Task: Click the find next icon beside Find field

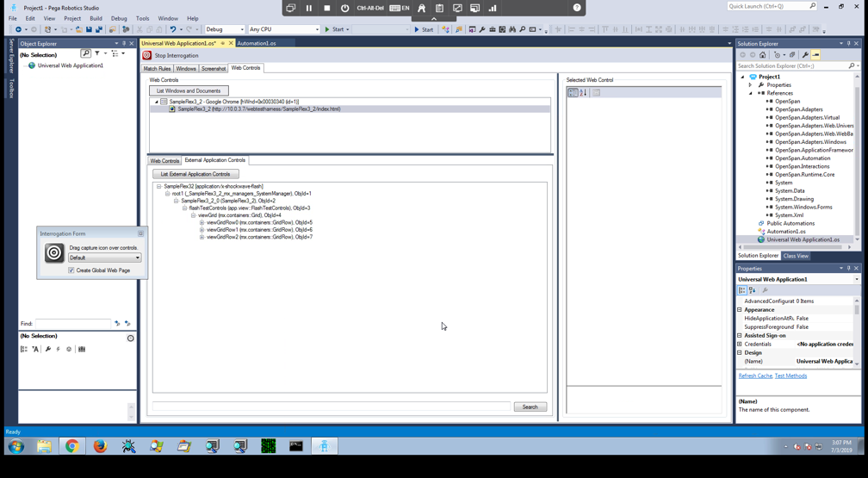Action: coord(117,323)
